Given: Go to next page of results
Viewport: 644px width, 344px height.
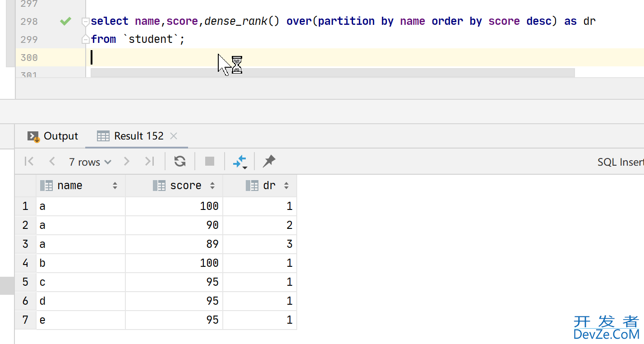Looking at the screenshot, I should pos(127,161).
